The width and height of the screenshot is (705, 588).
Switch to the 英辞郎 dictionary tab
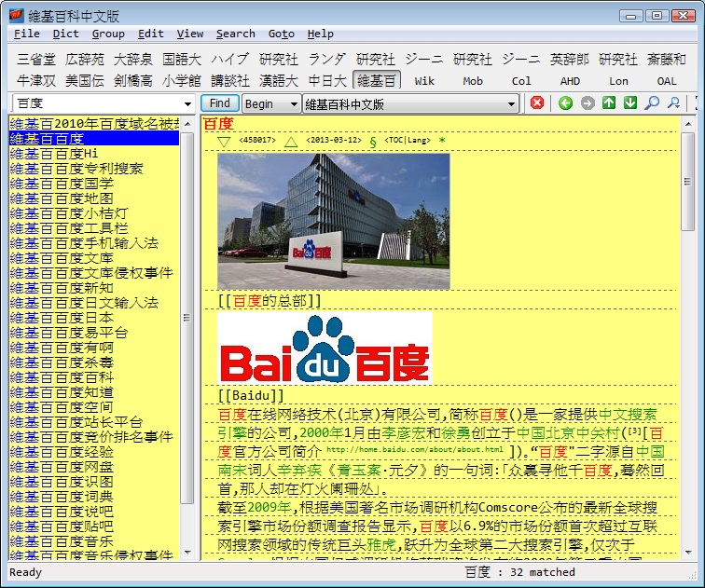pyautogui.click(x=570, y=60)
